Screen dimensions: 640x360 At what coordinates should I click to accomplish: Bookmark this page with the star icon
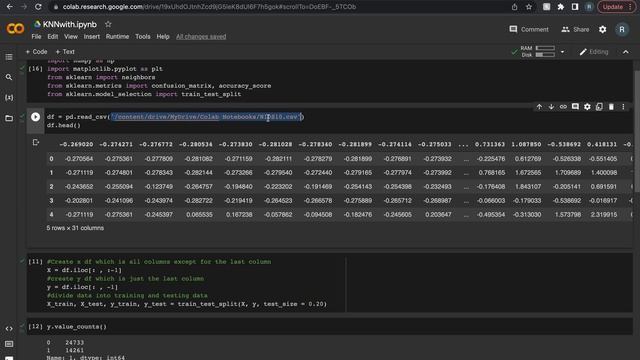(x=529, y=7)
